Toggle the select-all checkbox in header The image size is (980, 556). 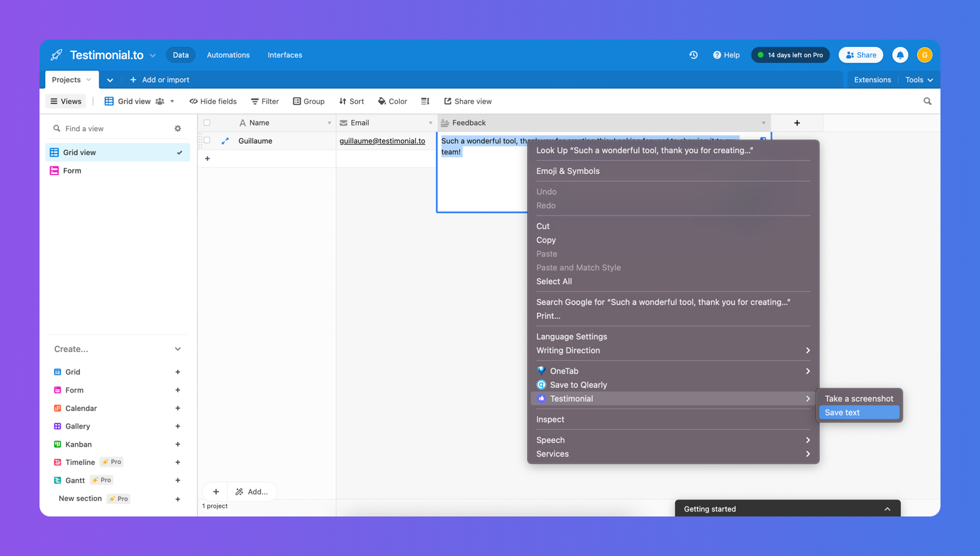207,123
